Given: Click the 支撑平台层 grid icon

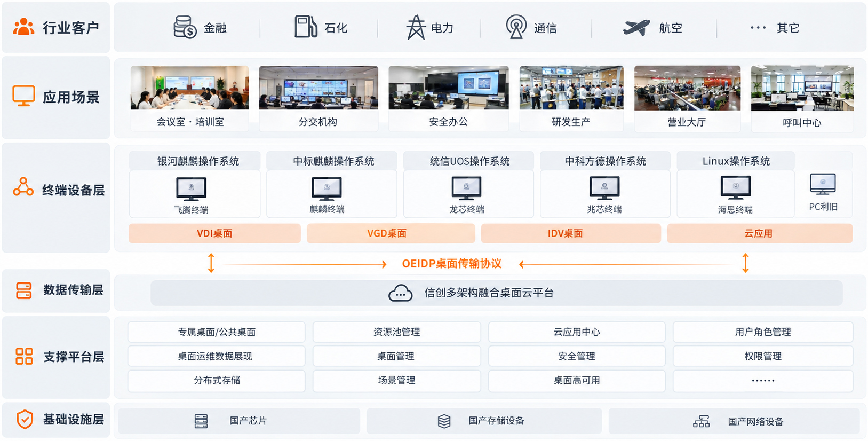Looking at the screenshot, I should point(24,356).
